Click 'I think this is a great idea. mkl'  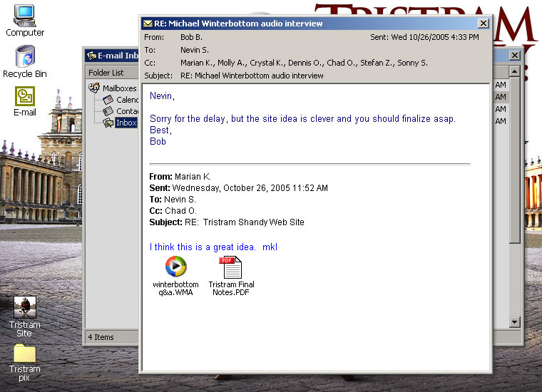click(x=213, y=247)
